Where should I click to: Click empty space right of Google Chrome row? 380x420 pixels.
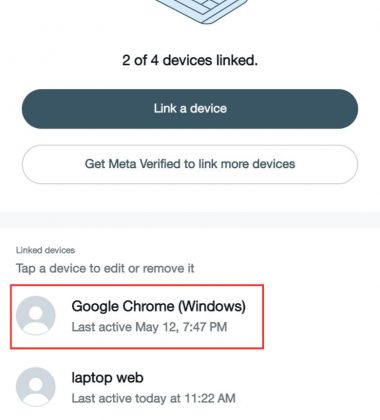(x=320, y=316)
